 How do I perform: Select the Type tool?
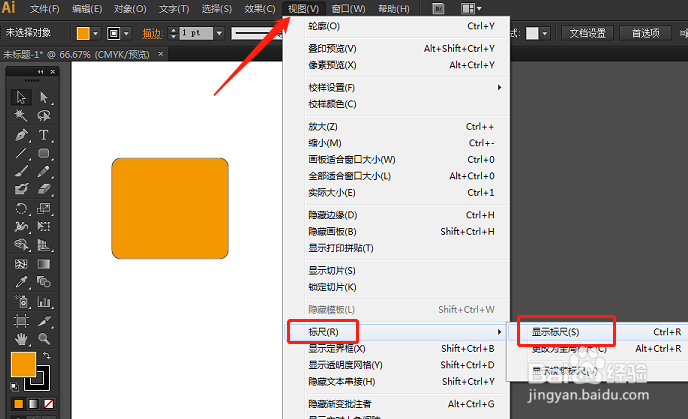click(43, 135)
